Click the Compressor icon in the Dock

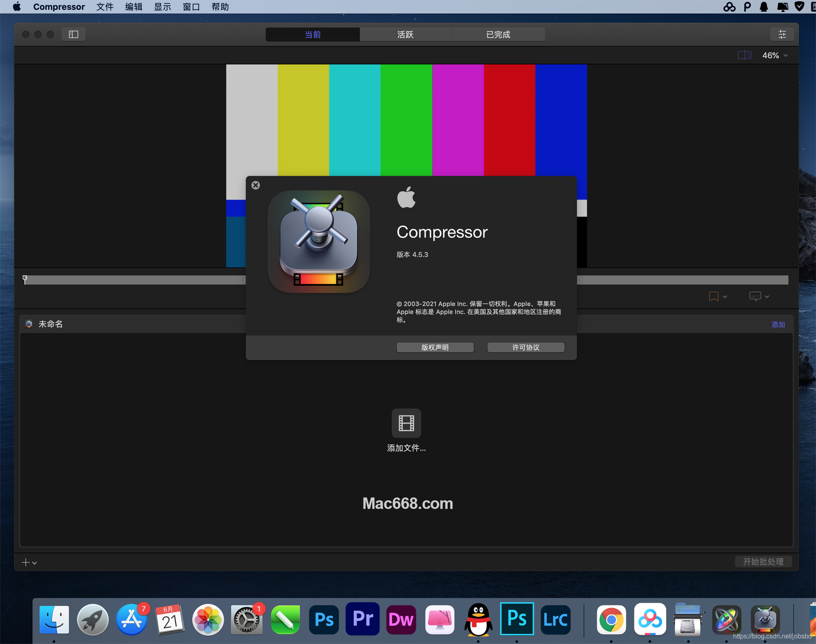[765, 620]
